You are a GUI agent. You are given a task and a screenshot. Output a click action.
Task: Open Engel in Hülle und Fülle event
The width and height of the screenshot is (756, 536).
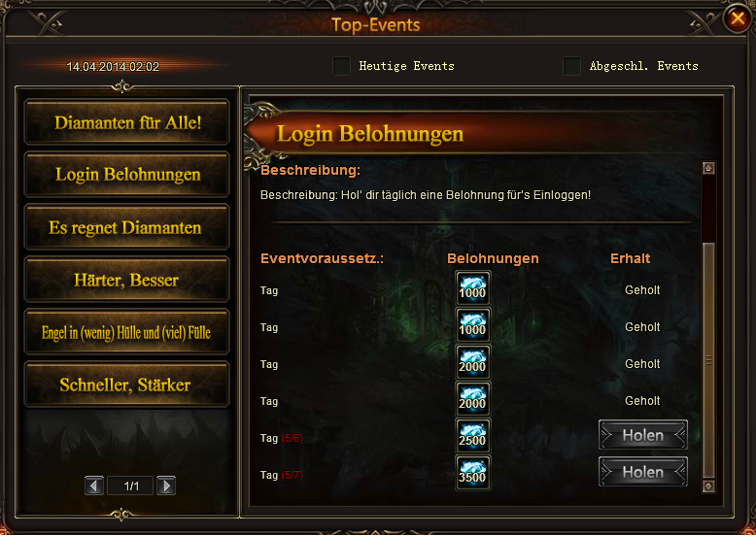126,332
